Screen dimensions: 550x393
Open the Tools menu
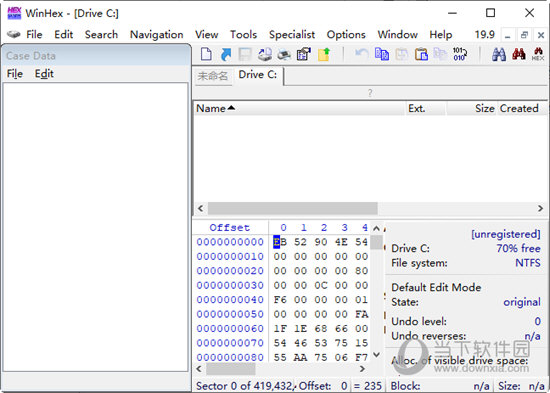243,34
